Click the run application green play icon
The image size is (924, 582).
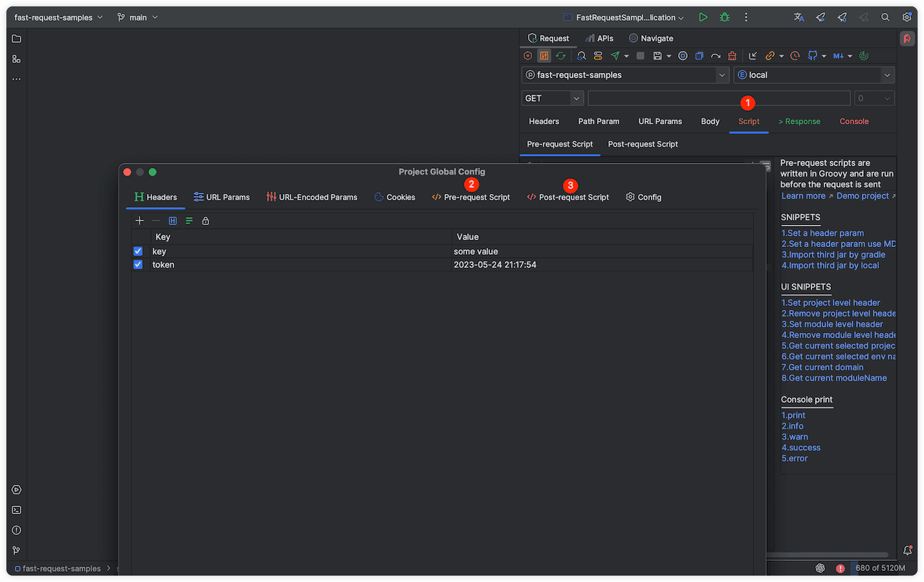coord(703,17)
